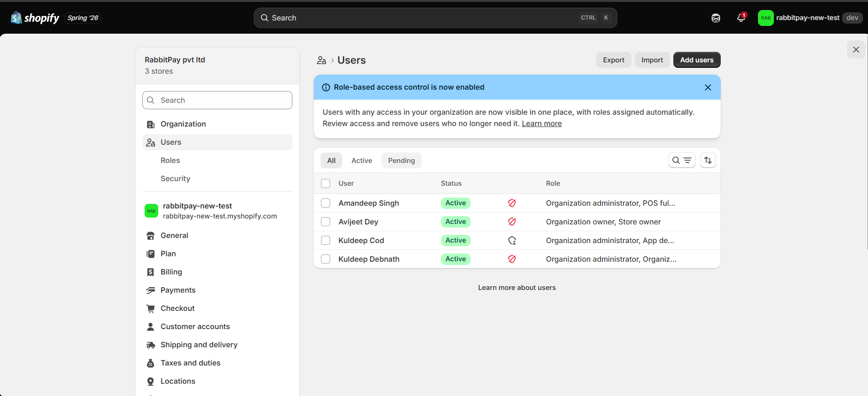The height and width of the screenshot is (396, 868).
Task: Click the Shopify logo
Action: tap(35, 18)
